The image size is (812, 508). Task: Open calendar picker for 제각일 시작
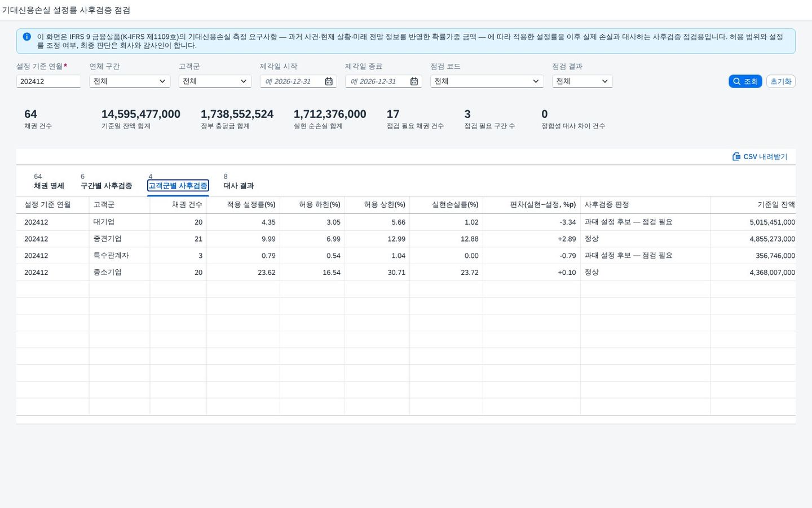(329, 81)
